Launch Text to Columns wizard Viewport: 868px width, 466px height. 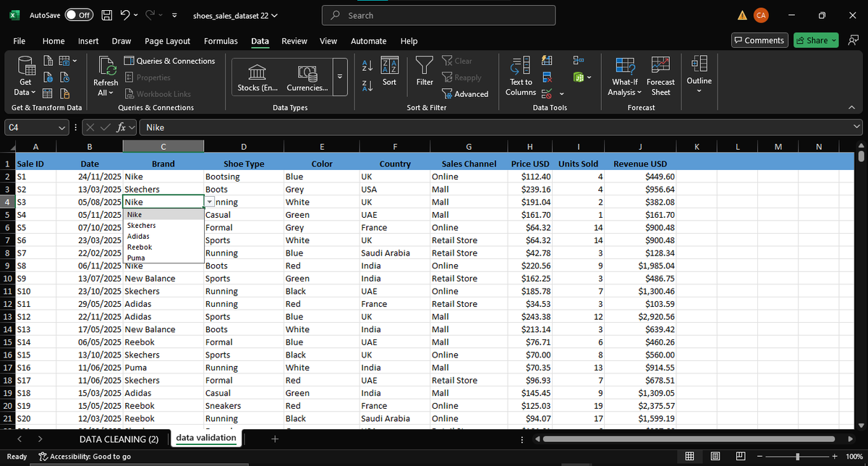pos(521,77)
